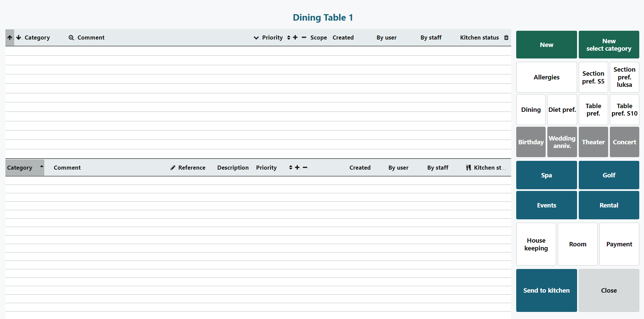Click the trash icon in top table header

(506, 38)
